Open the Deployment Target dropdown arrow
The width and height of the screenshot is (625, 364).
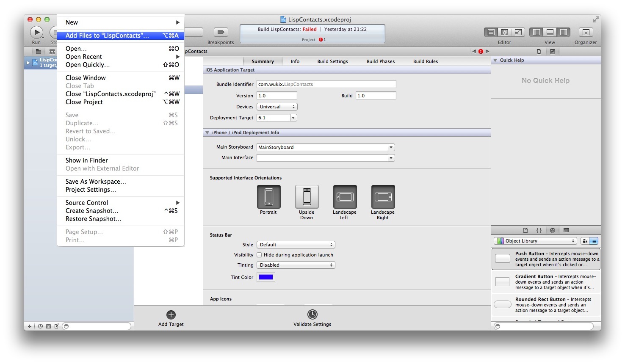[293, 118]
